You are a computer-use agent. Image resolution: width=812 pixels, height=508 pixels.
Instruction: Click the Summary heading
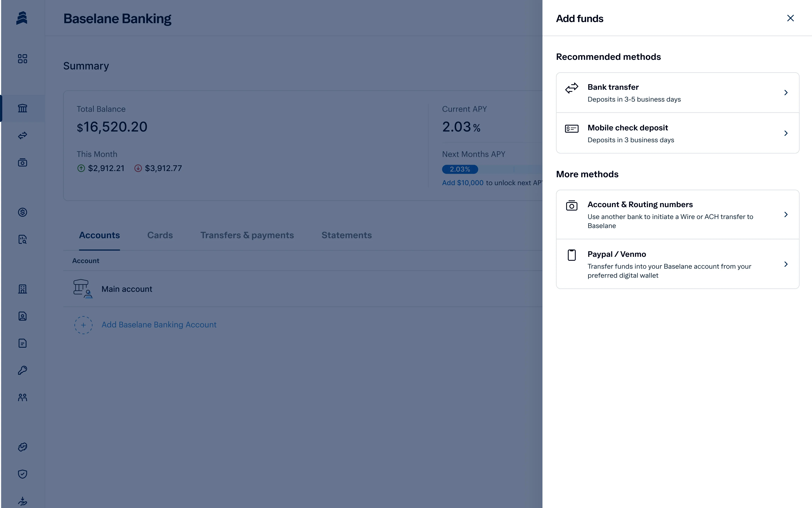point(86,66)
